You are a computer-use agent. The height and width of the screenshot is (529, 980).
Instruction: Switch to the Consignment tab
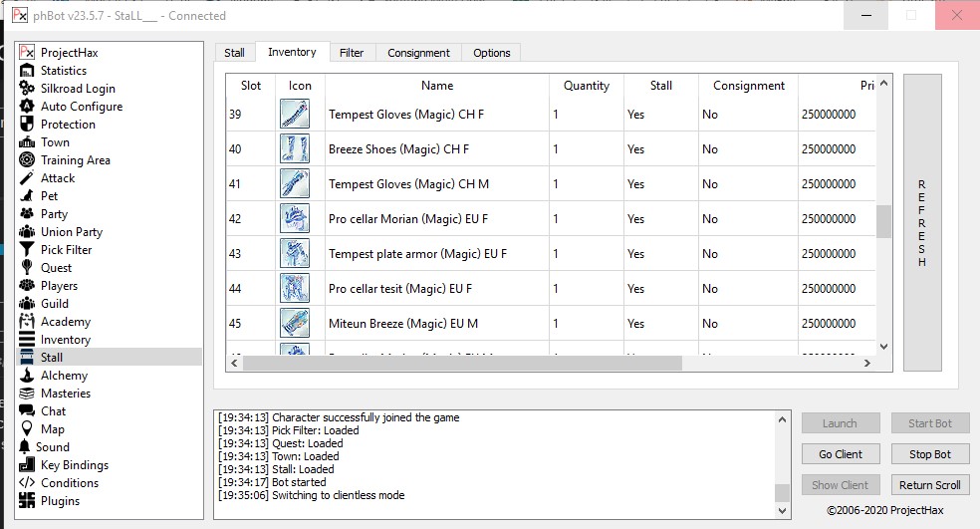(418, 53)
